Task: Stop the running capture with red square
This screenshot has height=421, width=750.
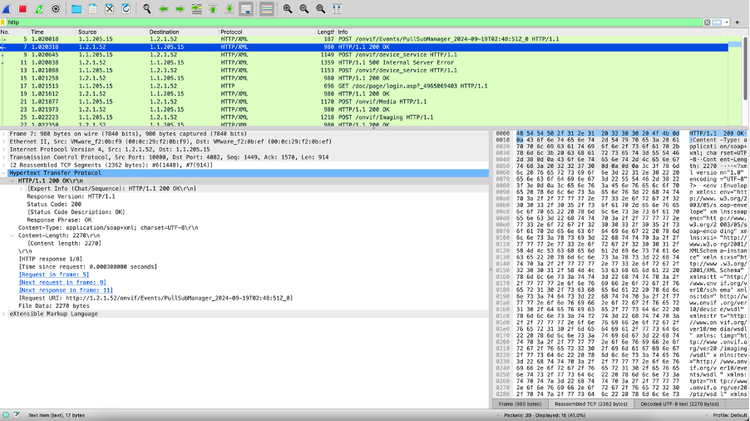Action: [x=22, y=8]
